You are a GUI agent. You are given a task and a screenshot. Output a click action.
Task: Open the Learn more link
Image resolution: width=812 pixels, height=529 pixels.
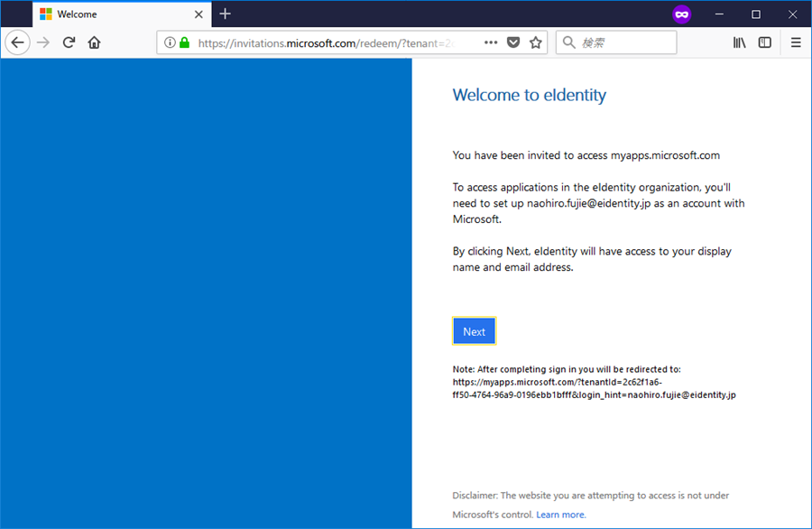pos(561,515)
